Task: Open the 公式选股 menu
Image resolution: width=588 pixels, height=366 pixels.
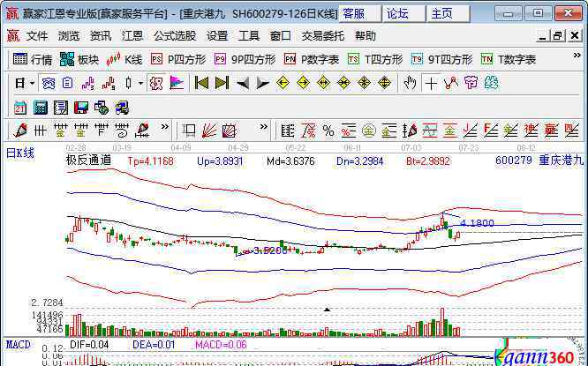Action: [x=175, y=36]
